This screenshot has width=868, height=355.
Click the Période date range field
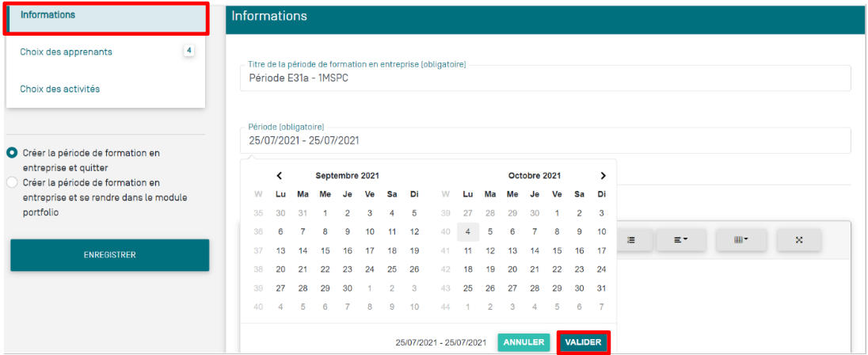pyautogui.click(x=545, y=140)
